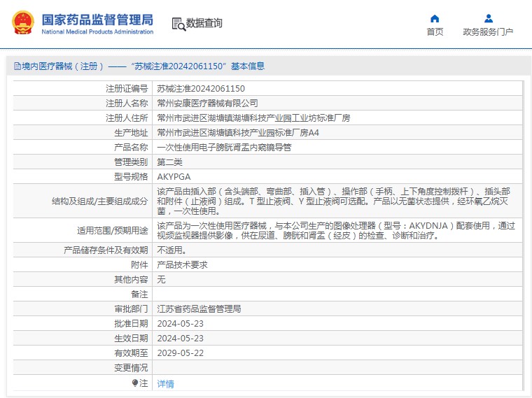
Task: Select model value AKYPGA
Action: (174, 177)
